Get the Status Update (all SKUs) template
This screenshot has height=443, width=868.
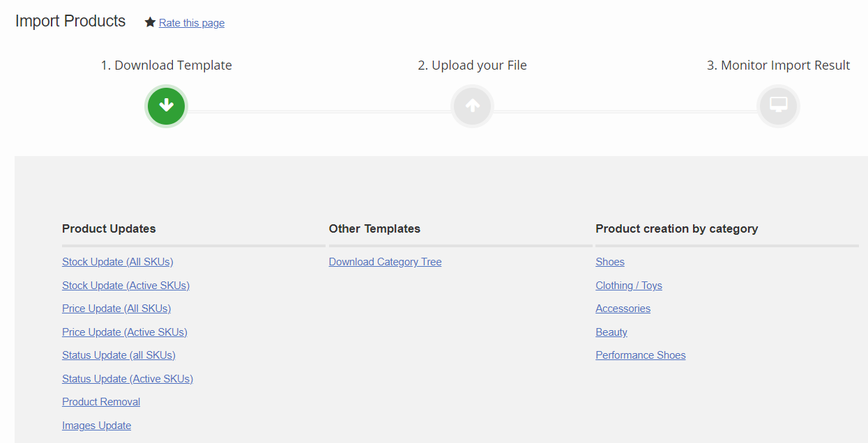tap(119, 355)
